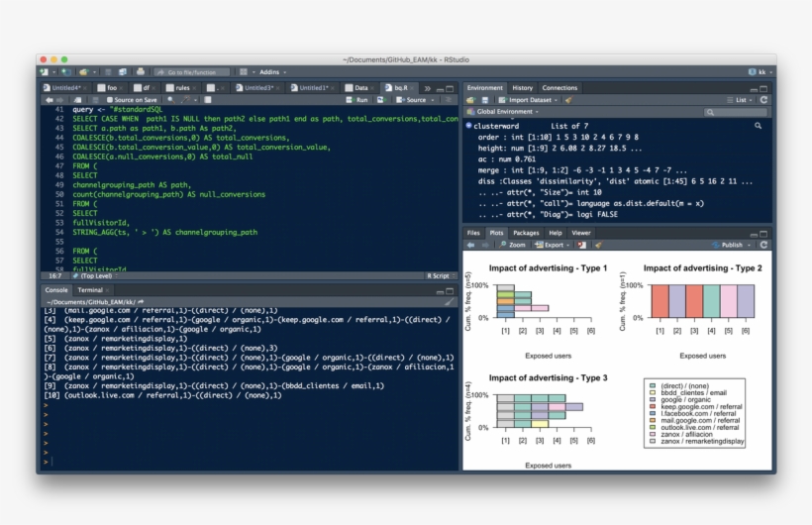The width and height of the screenshot is (812, 525).
Task: Click the workspace panes grid icon
Action: [244, 72]
